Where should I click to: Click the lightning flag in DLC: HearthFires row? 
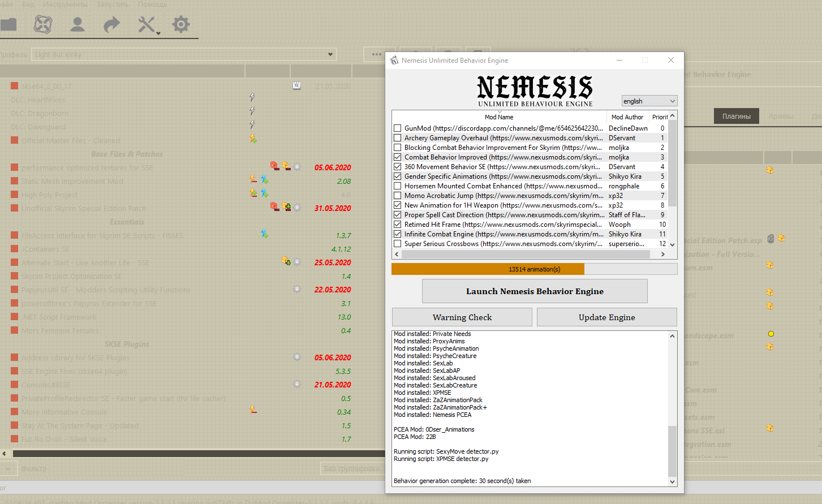point(252,98)
